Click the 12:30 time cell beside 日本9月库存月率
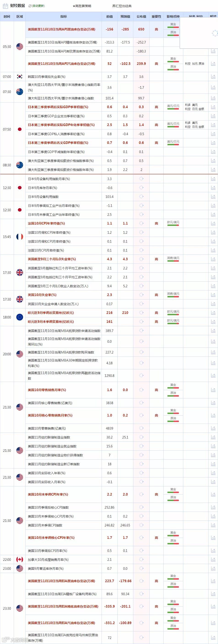Viewport: 218px width, 644px height. [x=7, y=188]
